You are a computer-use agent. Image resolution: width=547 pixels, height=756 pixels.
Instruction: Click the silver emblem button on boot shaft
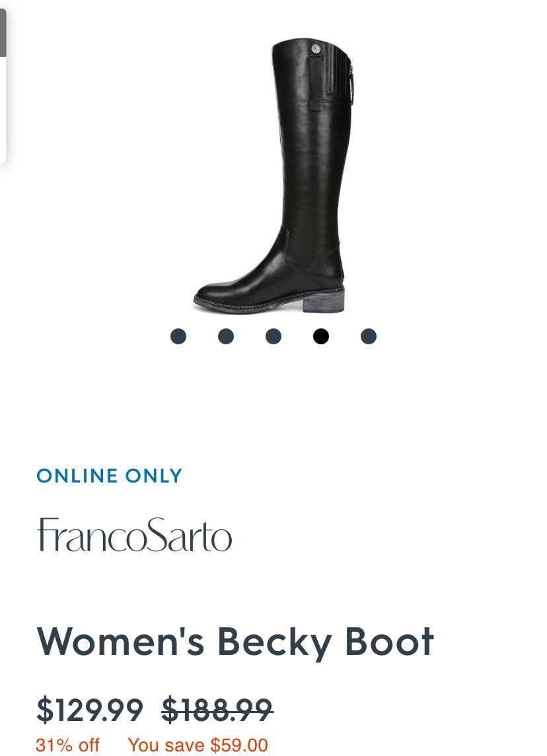coord(316,49)
